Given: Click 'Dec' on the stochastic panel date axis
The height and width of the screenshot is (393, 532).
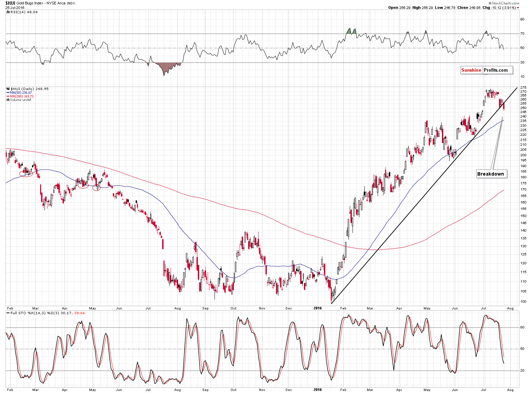Looking at the screenshot, I should tap(289, 390).
